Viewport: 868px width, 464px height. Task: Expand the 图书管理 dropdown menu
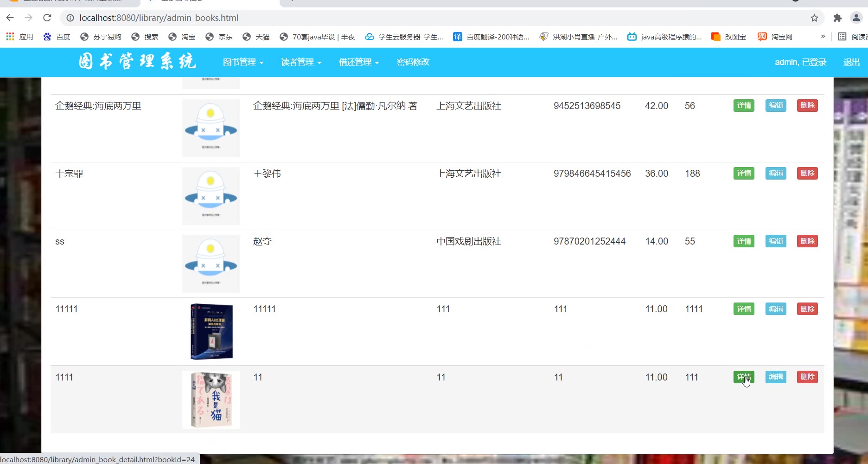coord(243,62)
